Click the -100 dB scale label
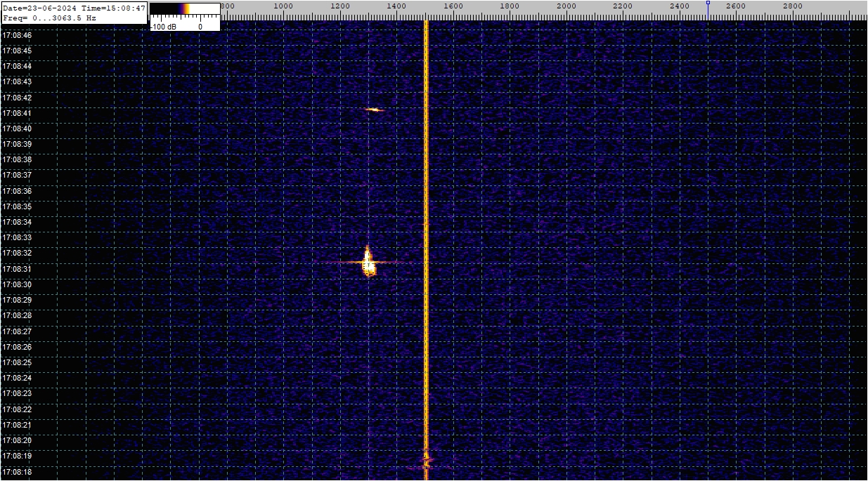 [x=163, y=26]
